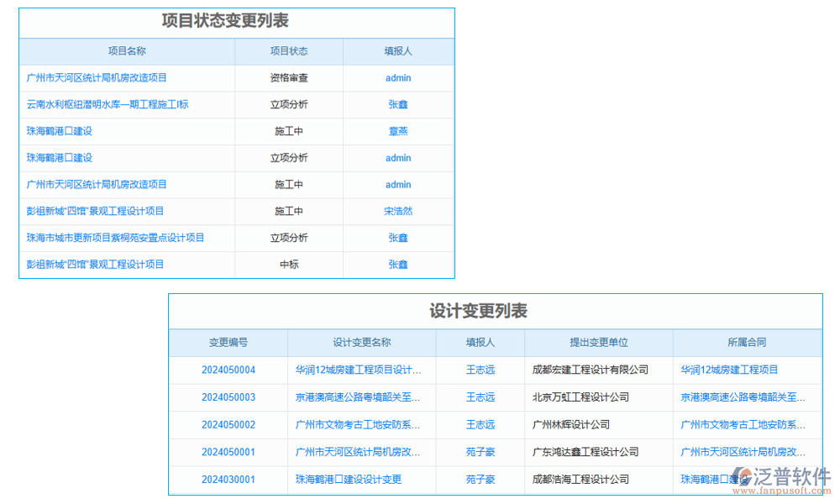Click the 提出变更单位 column header
The image size is (840, 504).
coord(597,343)
